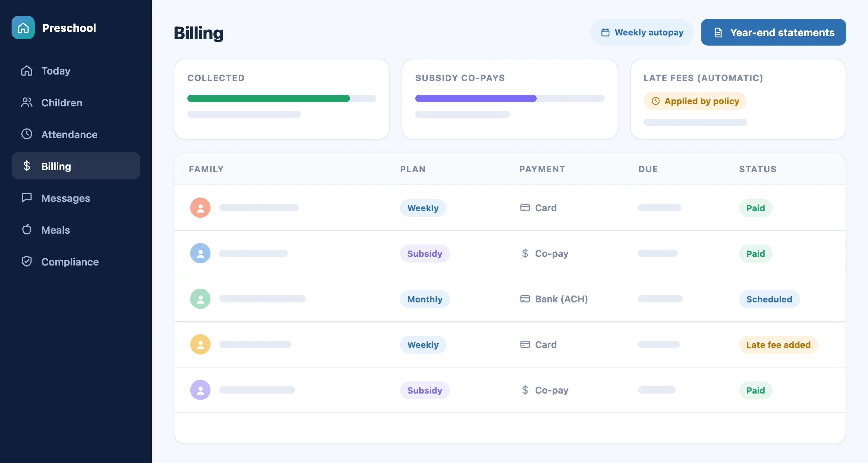Click the Status column header
The image size is (868, 463).
tap(758, 169)
